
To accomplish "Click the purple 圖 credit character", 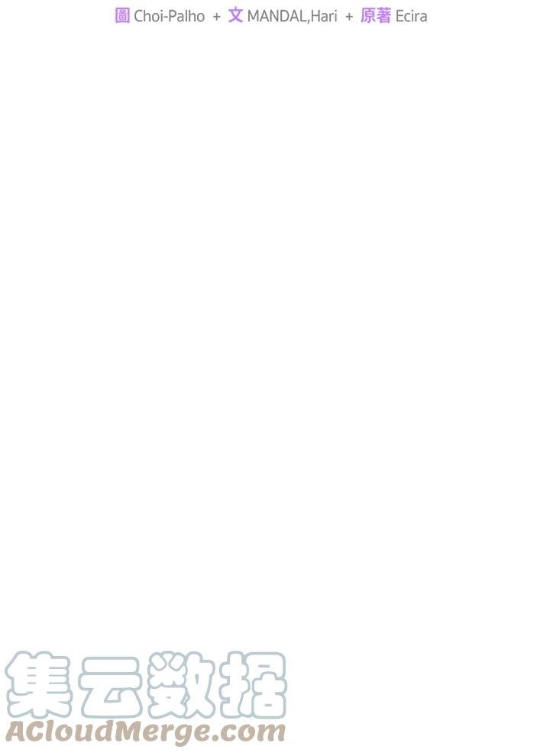I will coord(122,15).
